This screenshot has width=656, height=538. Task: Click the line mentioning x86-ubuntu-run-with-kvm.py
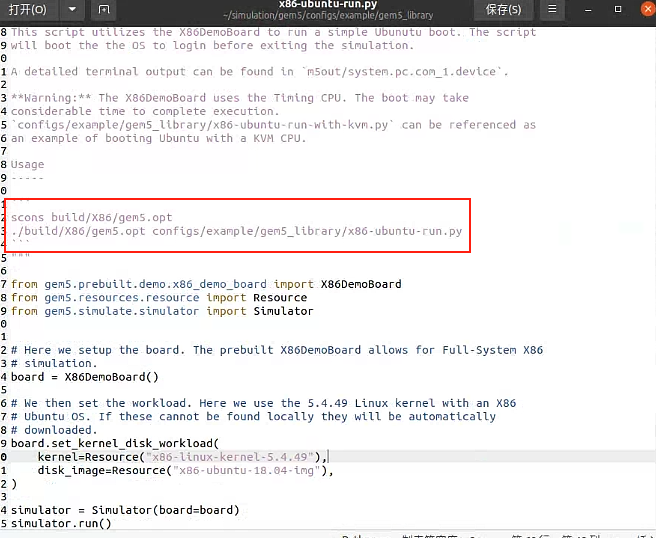(273, 125)
